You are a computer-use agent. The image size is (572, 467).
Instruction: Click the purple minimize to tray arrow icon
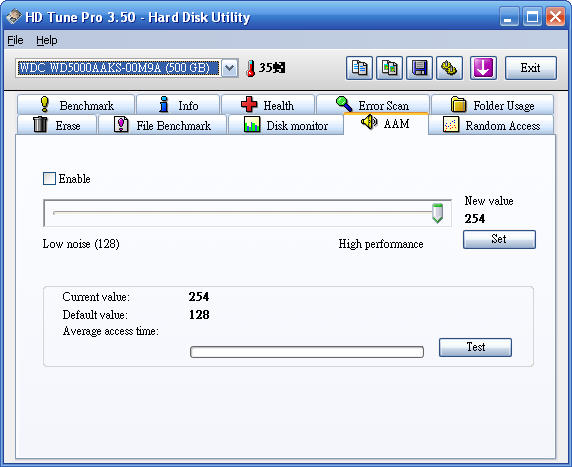coord(483,68)
